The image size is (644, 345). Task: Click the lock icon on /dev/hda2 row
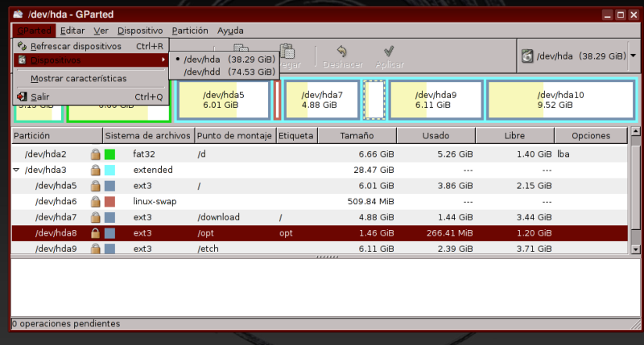(95, 154)
